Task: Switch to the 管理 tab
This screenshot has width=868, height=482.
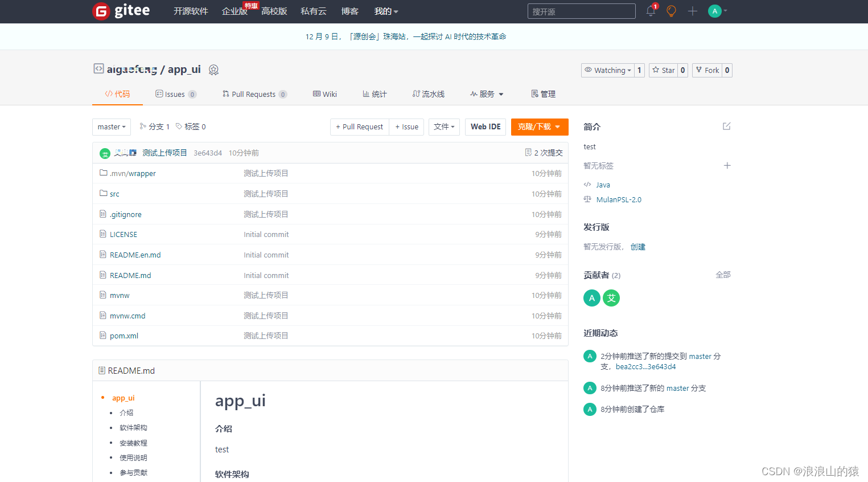Action: [x=544, y=94]
